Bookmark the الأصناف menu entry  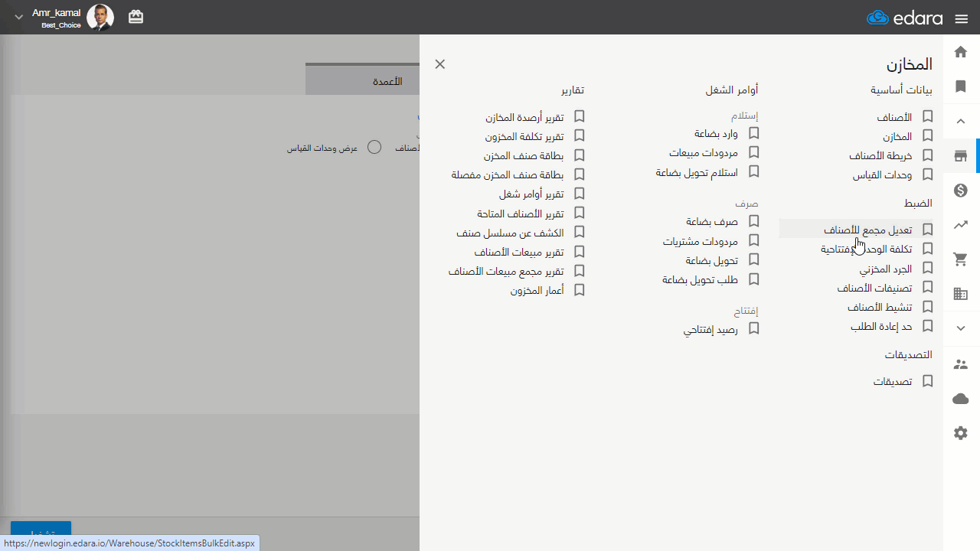coord(927,117)
